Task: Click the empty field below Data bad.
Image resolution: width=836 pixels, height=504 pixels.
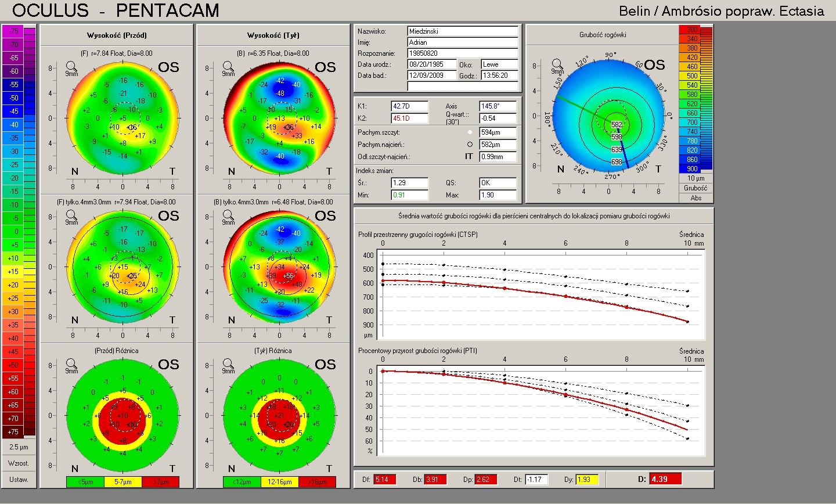Action: tap(462, 87)
